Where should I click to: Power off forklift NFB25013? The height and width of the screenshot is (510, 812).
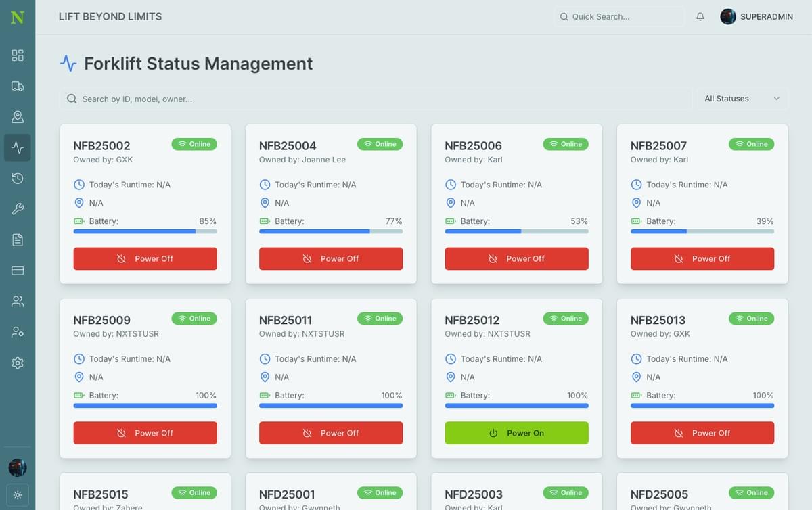coord(702,433)
